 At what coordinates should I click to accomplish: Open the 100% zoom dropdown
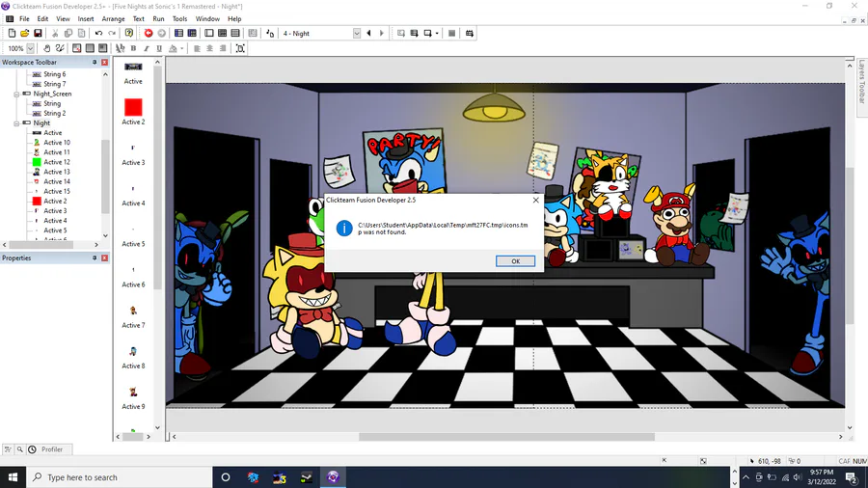(x=30, y=48)
